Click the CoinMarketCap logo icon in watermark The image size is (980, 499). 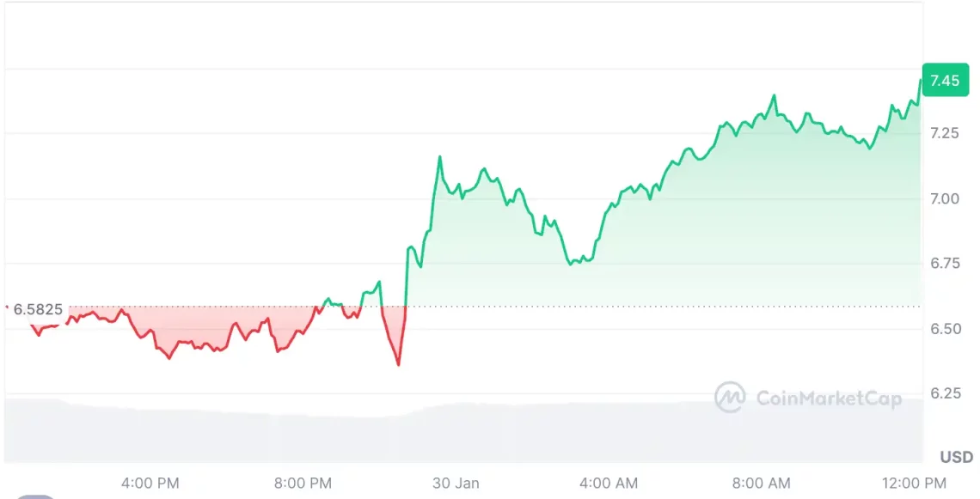click(730, 398)
